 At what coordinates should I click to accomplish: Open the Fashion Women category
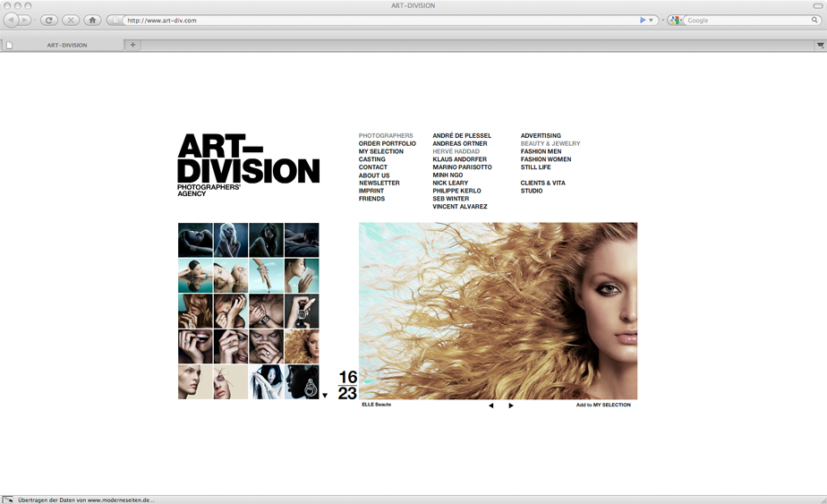(545, 159)
